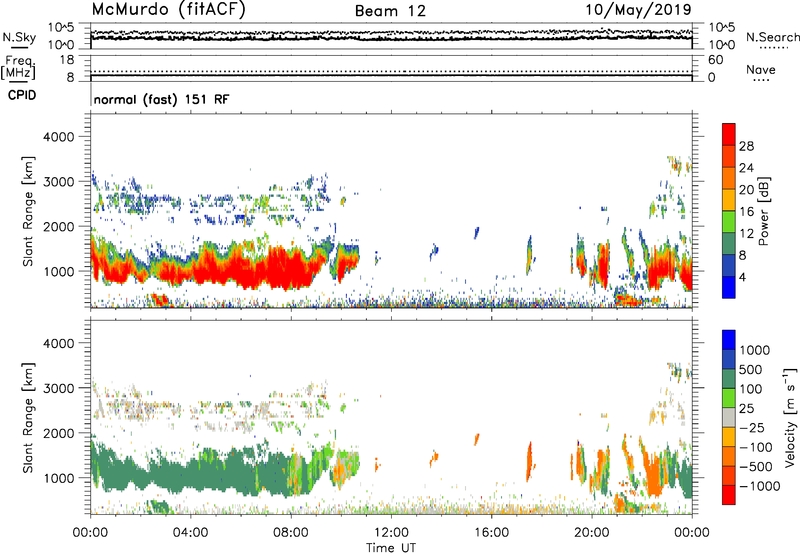
Task: Click the gray 25 to -25 velocity colorbar segment
Action: tap(729, 417)
